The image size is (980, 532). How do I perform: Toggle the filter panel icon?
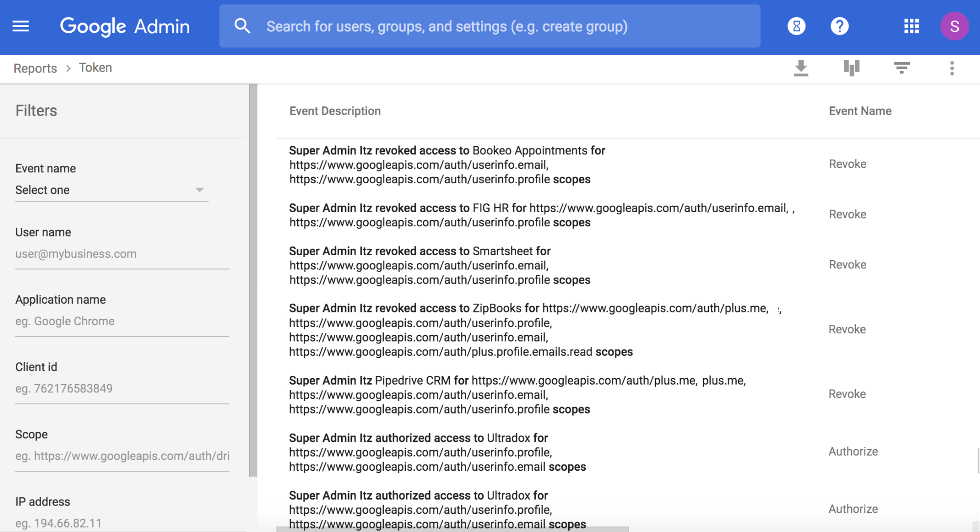point(902,68)
